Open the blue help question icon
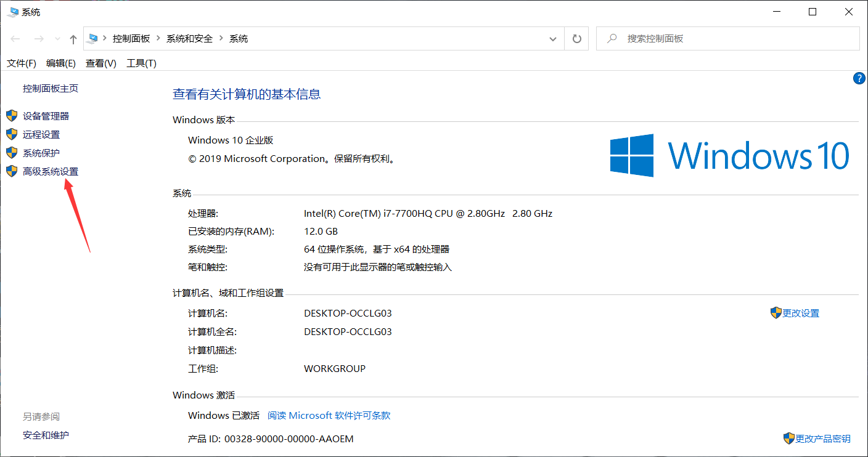The height and width of the screenshot is (457, 868). [859, 78]
